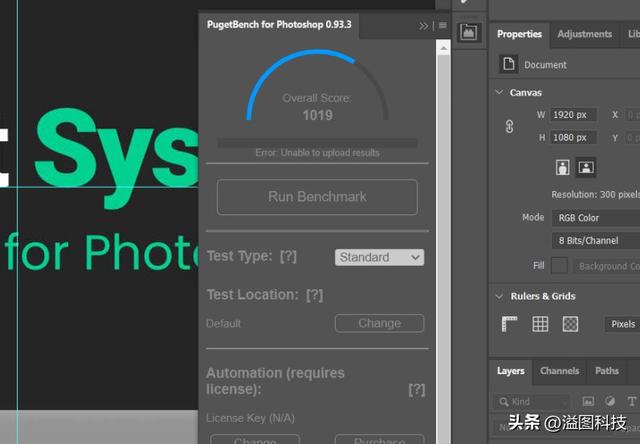This screenshot has width=640, height=444.
Task: Open the Pixels ruler units dropdown
Action: click(622, 324)
